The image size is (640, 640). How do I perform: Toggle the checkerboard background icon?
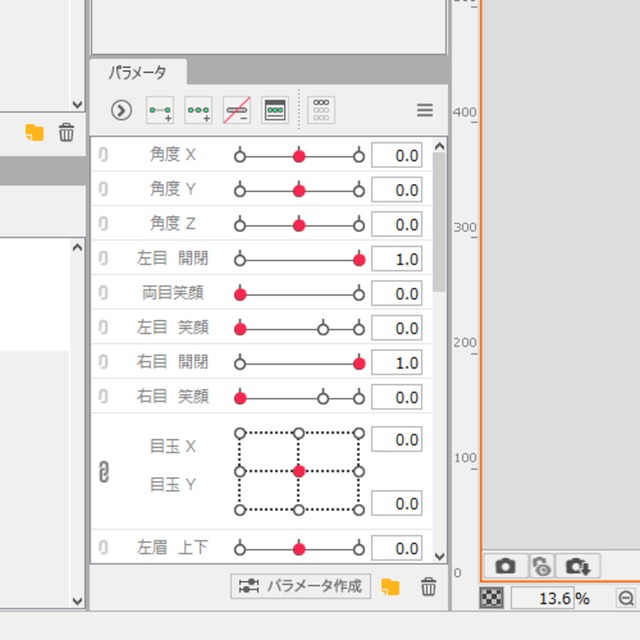click(x=492, y=598)
